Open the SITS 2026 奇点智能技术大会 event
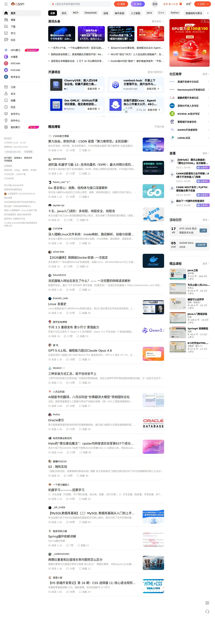 point(190,231)
